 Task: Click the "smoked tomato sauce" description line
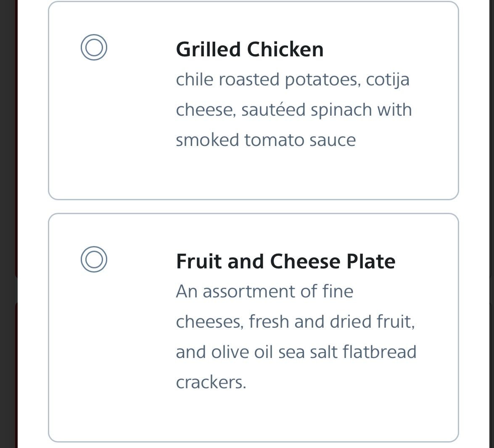point(265,140)
